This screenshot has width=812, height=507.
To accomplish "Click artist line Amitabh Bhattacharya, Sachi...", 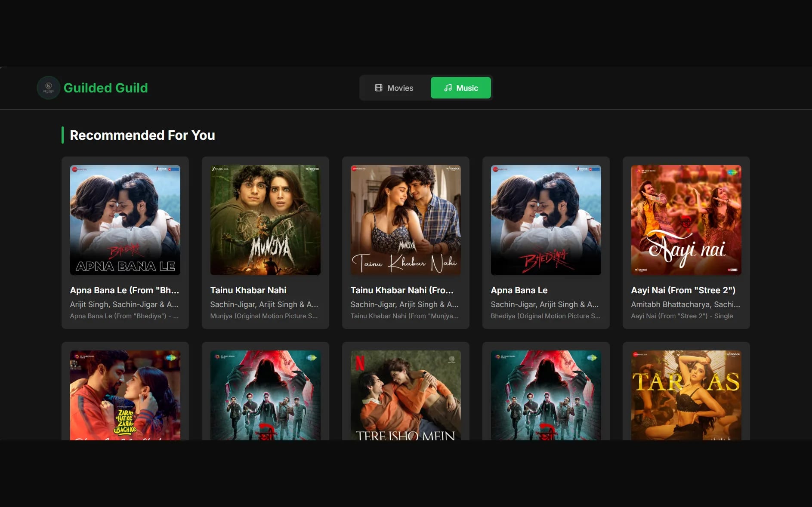I will click(x=685, y=304).
